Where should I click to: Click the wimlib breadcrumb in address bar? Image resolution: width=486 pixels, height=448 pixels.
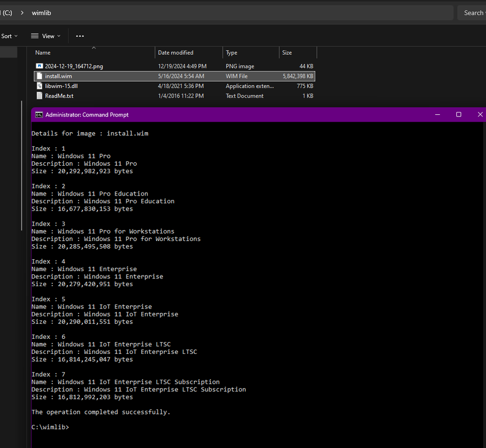click(x=41, y=13)
